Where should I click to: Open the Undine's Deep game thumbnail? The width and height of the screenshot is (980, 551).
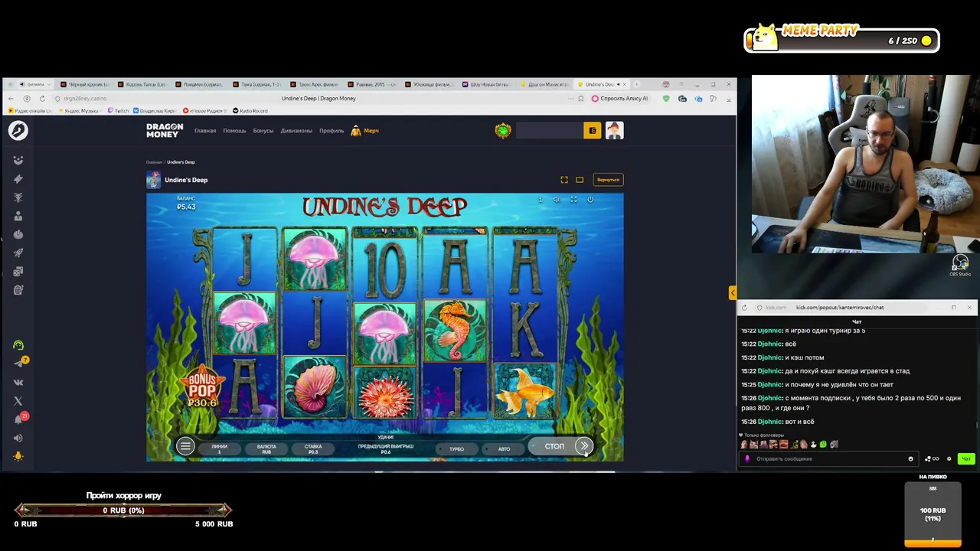tap(154, 180)
